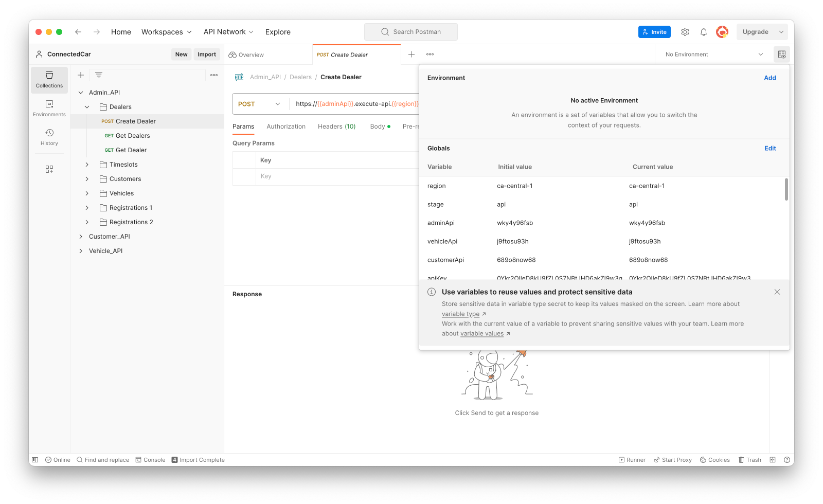Open the variable values link

(x=482, y=334)
